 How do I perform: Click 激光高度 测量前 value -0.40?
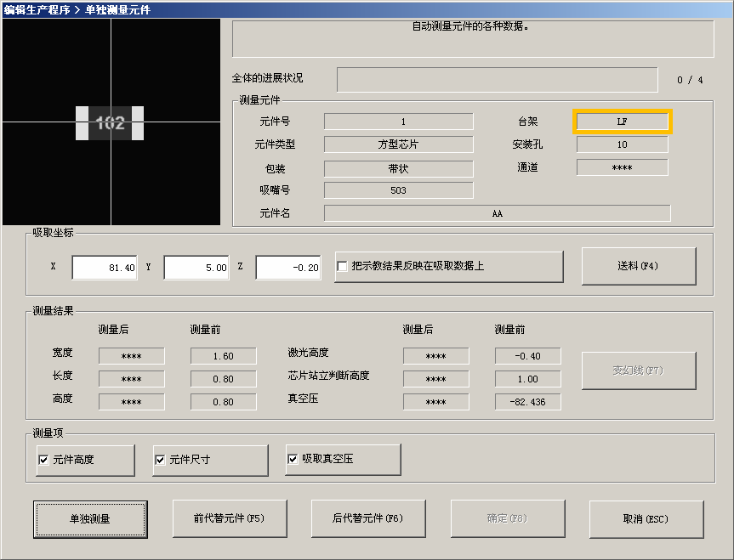[527, 356]
